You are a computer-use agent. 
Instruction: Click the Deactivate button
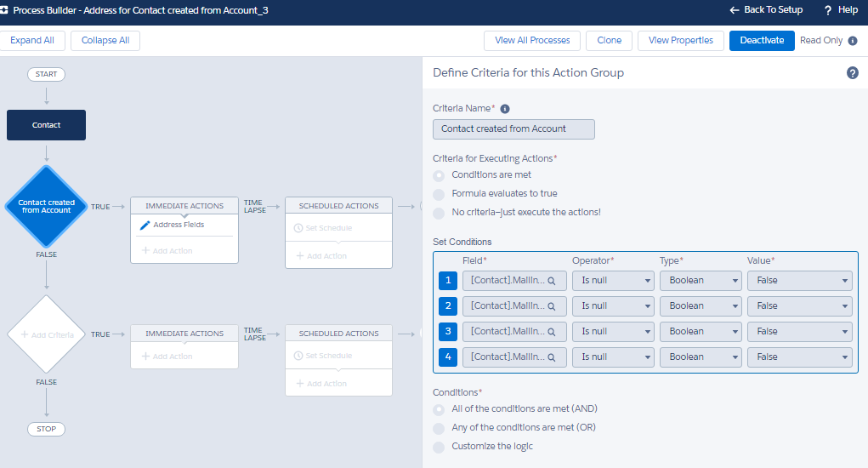(x=761, y=41)
